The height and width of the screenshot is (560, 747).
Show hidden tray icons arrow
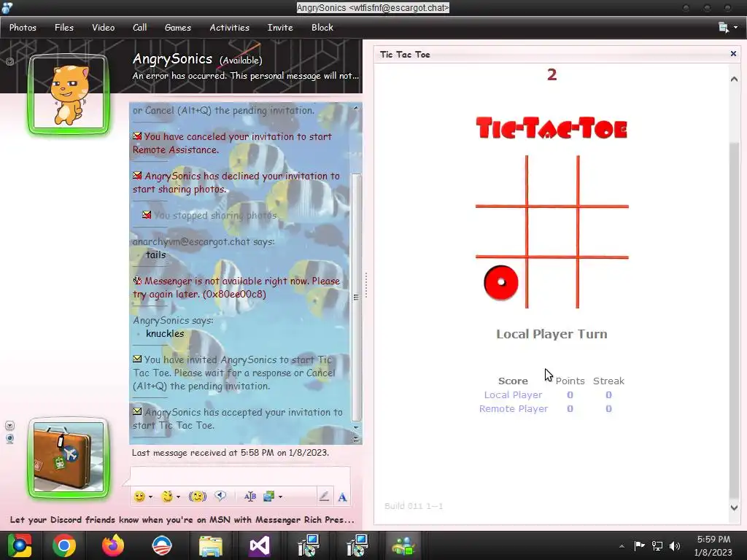pos(622,546)
